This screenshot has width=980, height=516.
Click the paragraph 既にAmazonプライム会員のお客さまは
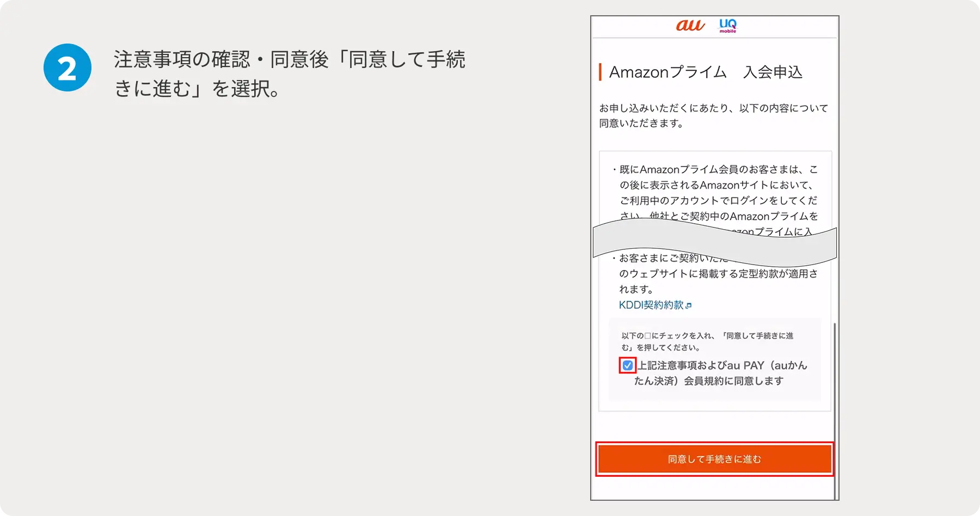pyautogui.click(x=718, y=170)
